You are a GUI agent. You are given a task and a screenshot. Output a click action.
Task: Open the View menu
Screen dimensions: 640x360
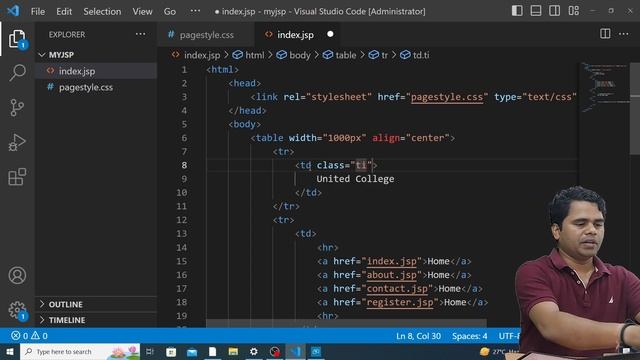point(142,11)
